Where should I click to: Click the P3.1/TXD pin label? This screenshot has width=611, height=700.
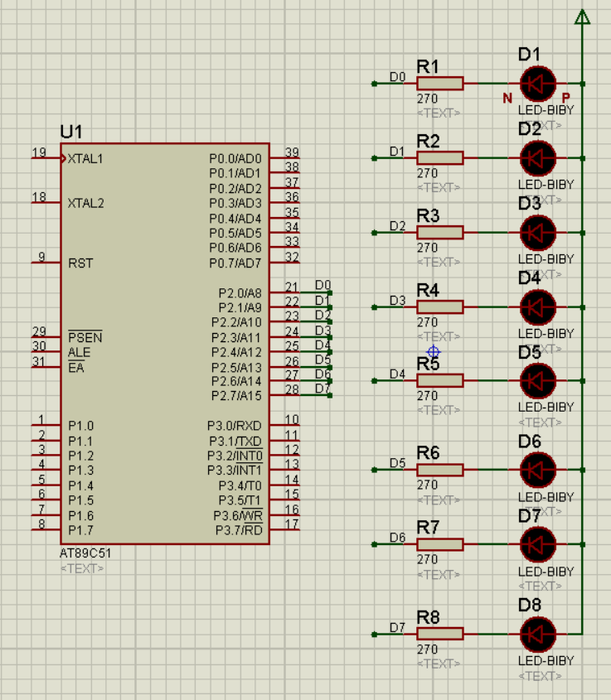coord(235,441)
